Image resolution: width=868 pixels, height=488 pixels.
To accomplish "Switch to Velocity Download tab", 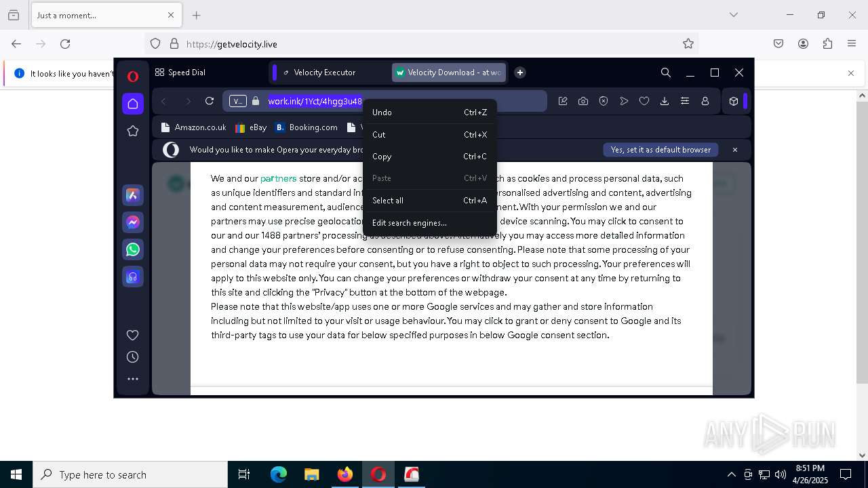I will (x=449, y=73).
